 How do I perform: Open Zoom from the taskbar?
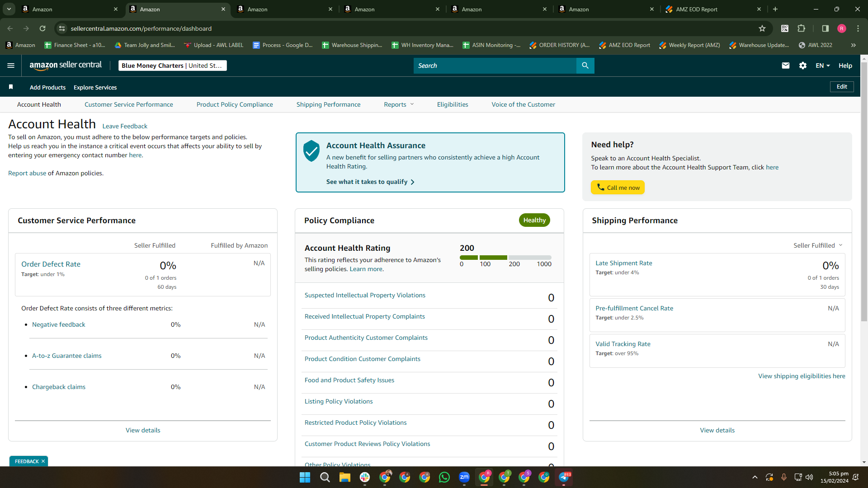pyautogui.click(x=464, y=477)
